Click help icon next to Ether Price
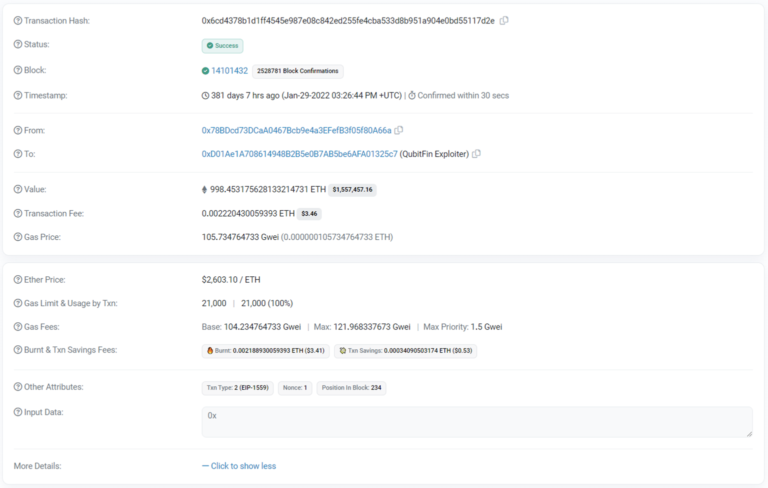This screenshot has width=768, height=488. click(17, 280)
